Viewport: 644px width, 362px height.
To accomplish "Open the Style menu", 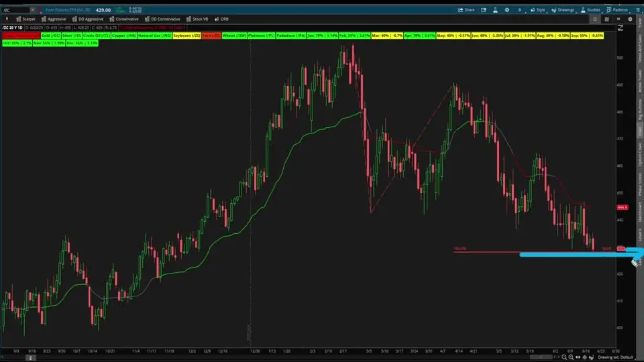I will pyautogui.click(x=537, y=10).
